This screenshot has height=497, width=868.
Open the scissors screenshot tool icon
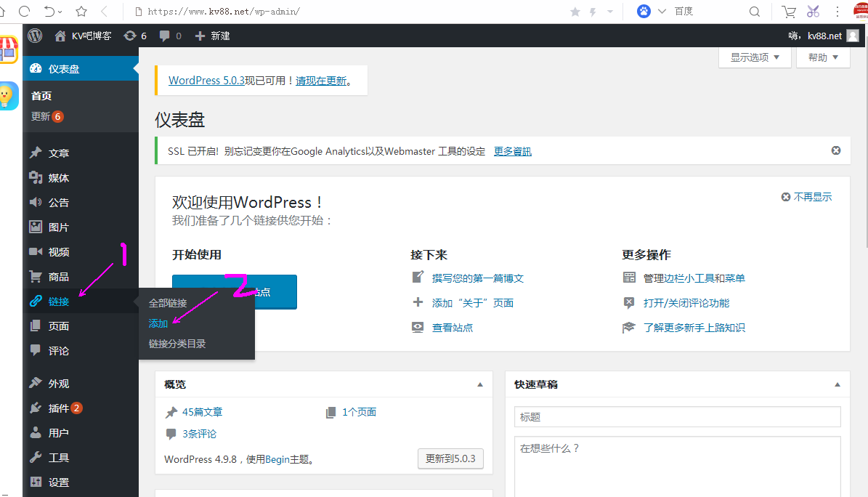point(813,12)
